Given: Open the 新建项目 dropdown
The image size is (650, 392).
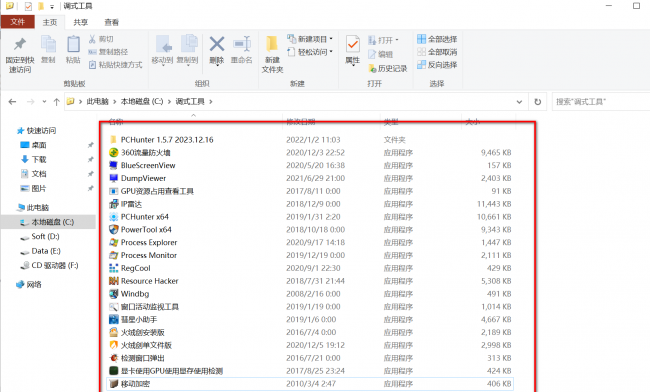Looking at the screenshot, I should click(x=310, y=39).
